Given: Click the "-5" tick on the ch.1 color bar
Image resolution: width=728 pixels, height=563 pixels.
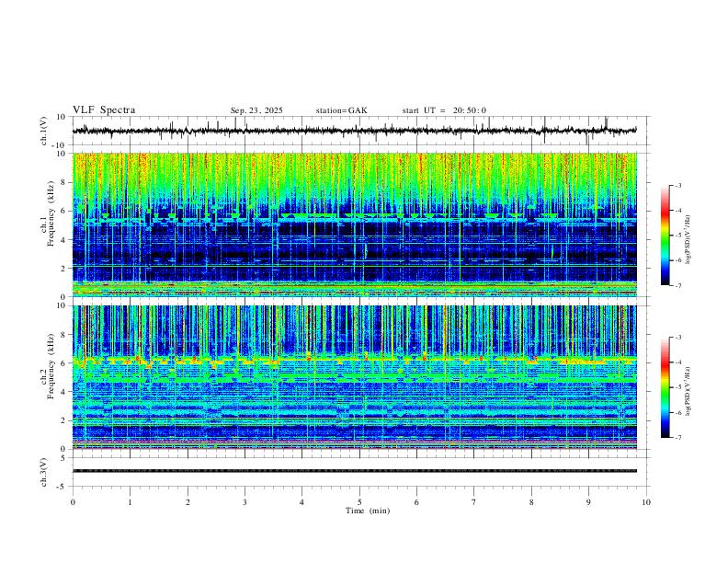Looking at the screenshot, I should [678, 236].
